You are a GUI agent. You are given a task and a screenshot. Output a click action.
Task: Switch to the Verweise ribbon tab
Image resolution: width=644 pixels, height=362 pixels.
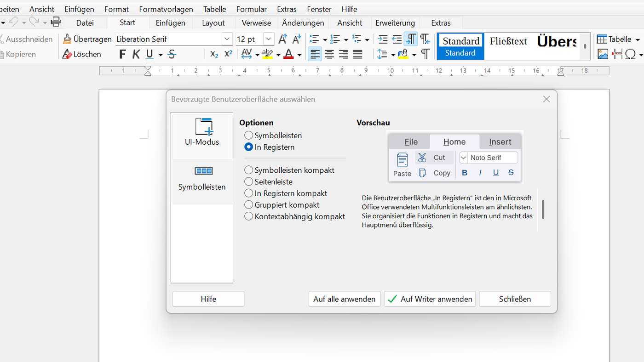point(256,23)
